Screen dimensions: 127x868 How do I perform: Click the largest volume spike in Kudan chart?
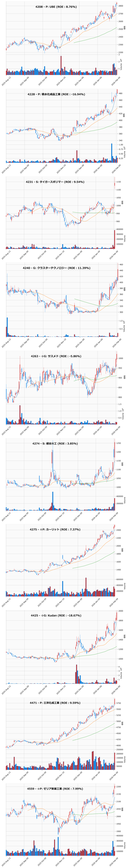pyautogui.click(x=76, y=674)
